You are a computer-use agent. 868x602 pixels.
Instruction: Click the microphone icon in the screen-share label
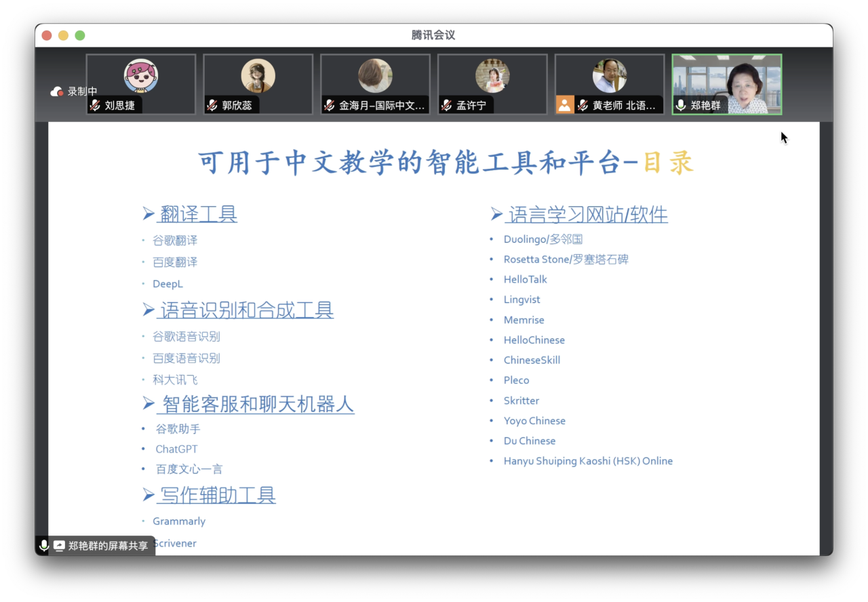click(x=44, y=546)
